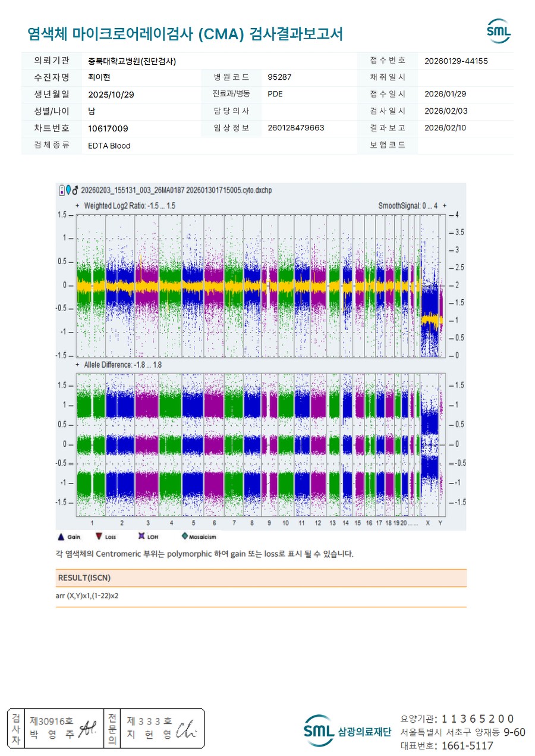Click the blue droplet icon beside filename
This screenshot has width=535, height=756.
[x=68, y=190]
